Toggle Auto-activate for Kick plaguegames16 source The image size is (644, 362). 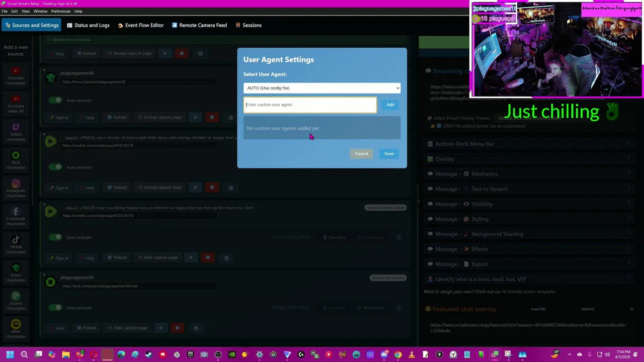[56, 308]
